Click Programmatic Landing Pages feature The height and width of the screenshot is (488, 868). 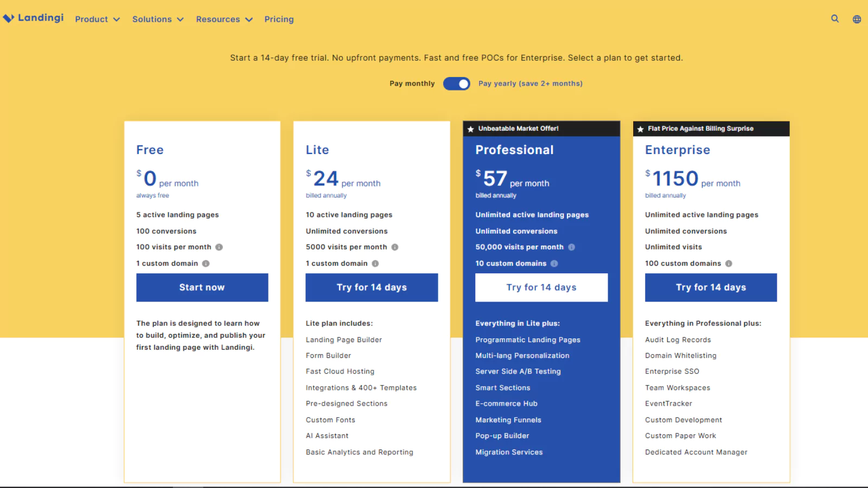pyautogui.click(x=528, y=340)
